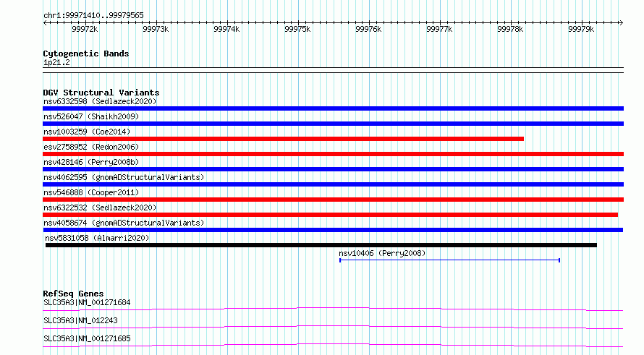Click the 99974k ruler tick label
The image size is (644, 355).
[226, 29]
